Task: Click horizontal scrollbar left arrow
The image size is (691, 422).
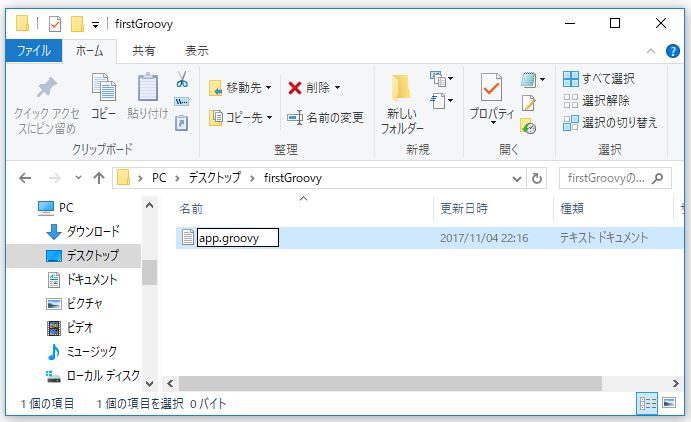Action: coord(170,384)
